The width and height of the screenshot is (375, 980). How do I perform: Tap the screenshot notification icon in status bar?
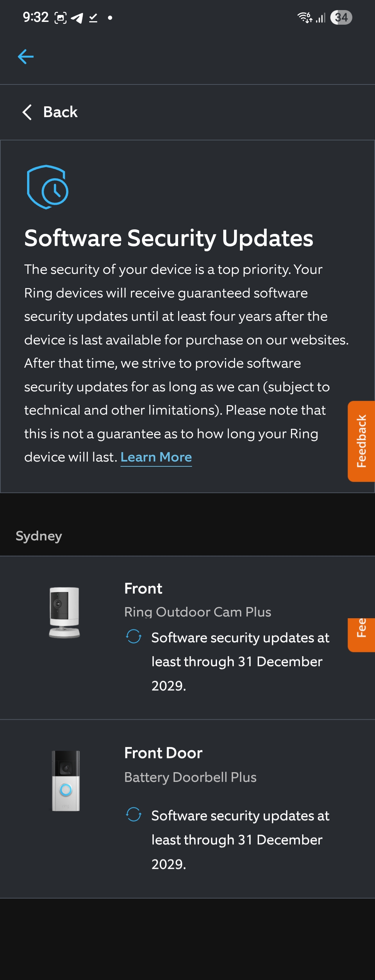[60, 18]
